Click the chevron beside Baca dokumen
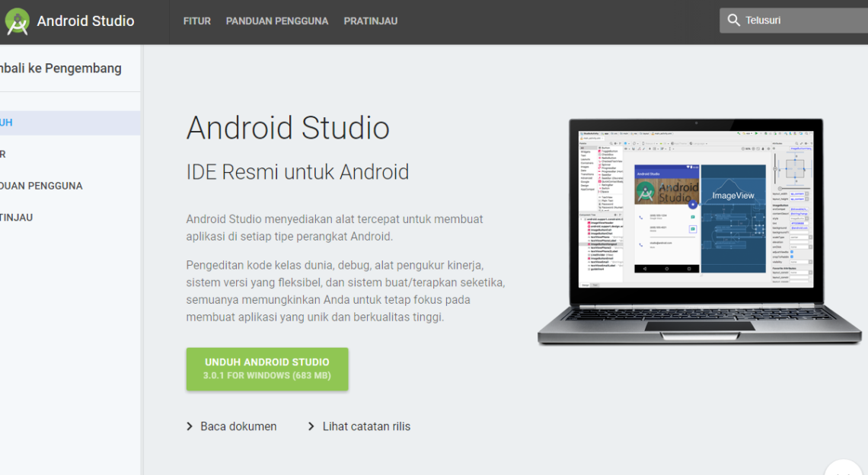The width and height of the screenshot is (868, 475). tap(190, 426)
